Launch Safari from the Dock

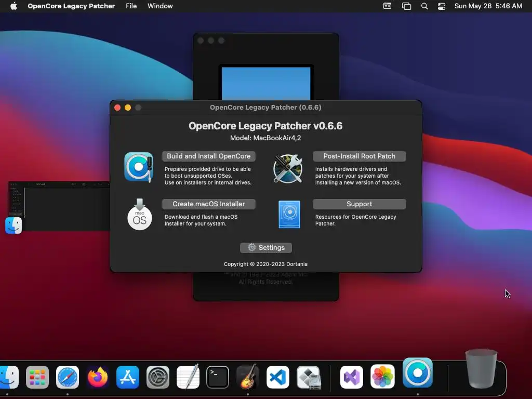pyautogui.click(x=68, y=377)
